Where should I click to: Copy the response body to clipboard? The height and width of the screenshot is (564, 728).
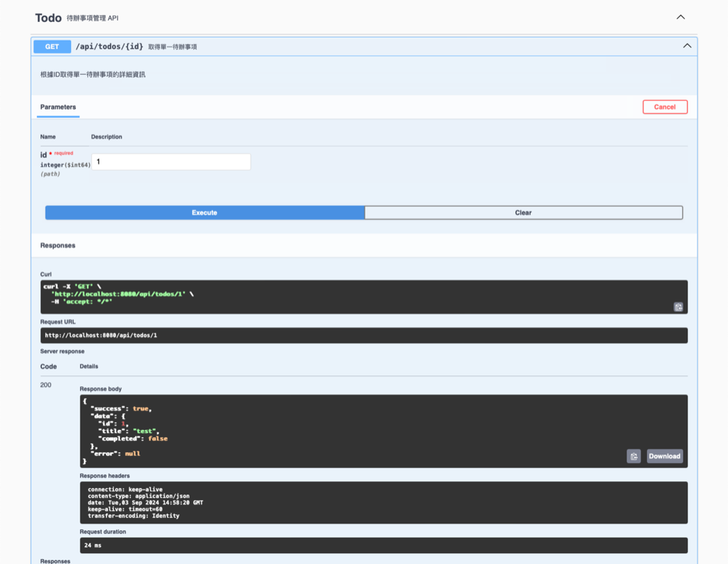(633, 456)
